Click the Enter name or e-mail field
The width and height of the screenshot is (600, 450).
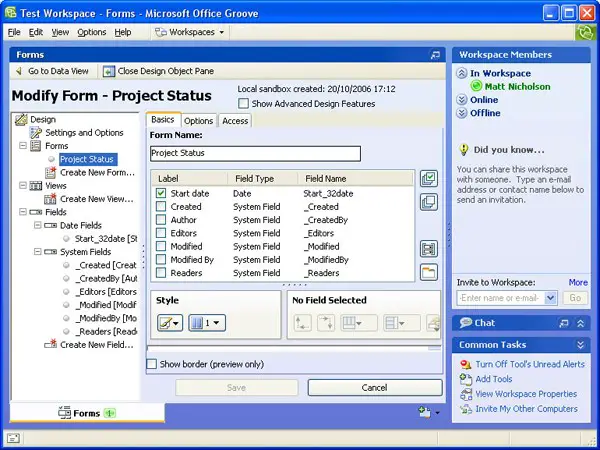[501, 298]
